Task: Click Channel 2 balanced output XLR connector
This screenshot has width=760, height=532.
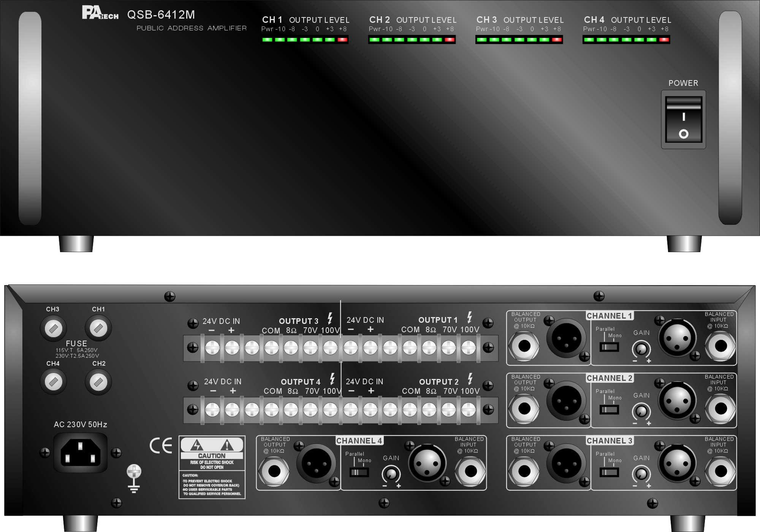Action: coord(566,401)
